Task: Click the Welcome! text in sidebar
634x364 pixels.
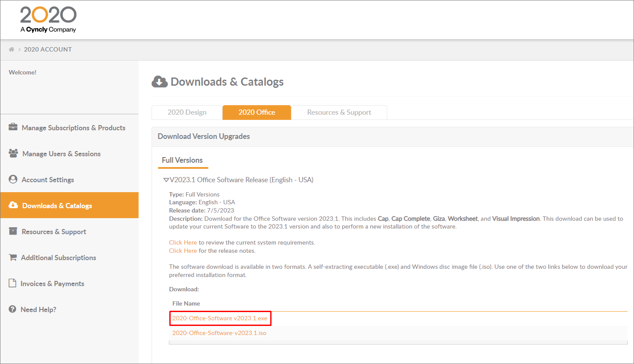Action: [x=23, y=72]
